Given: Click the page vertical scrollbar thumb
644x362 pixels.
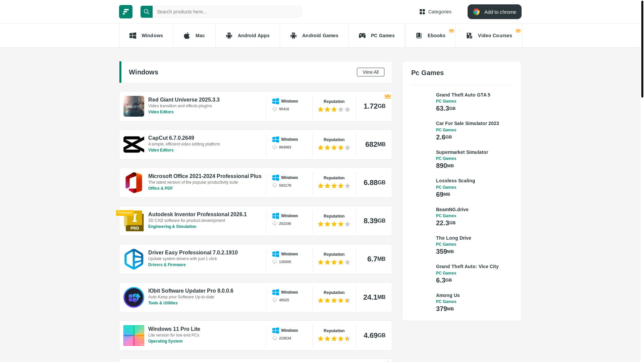Looking at the screenshot, I should [642, 49].
